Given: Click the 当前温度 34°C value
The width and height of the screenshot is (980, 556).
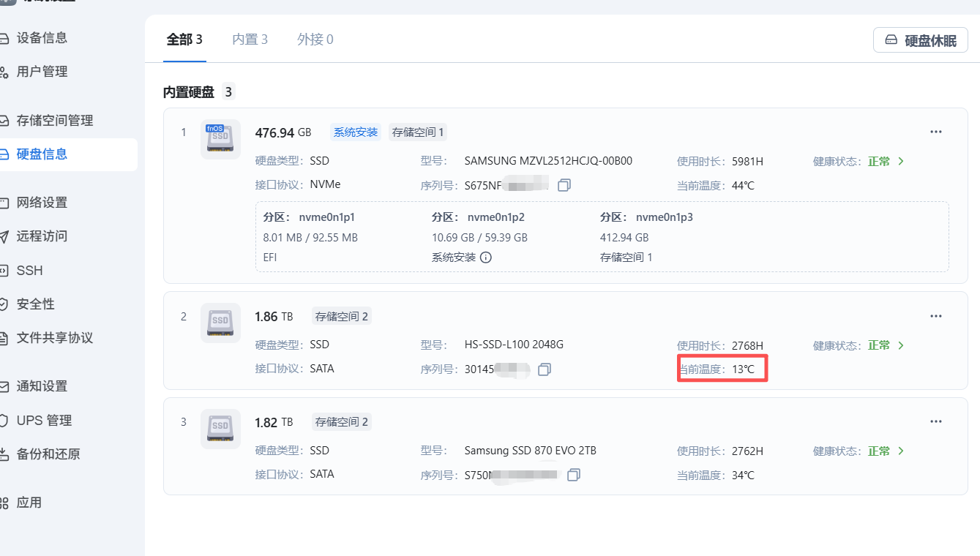Looking at the screenshot, I should tap(743, 476).
